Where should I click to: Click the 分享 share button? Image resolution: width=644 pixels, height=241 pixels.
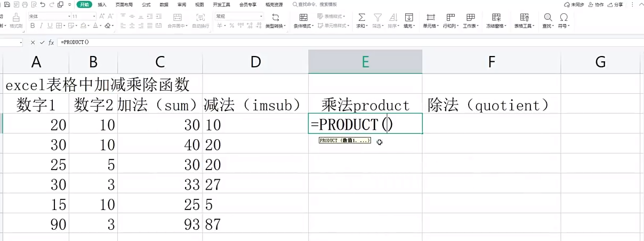click(x=615, y=4)
